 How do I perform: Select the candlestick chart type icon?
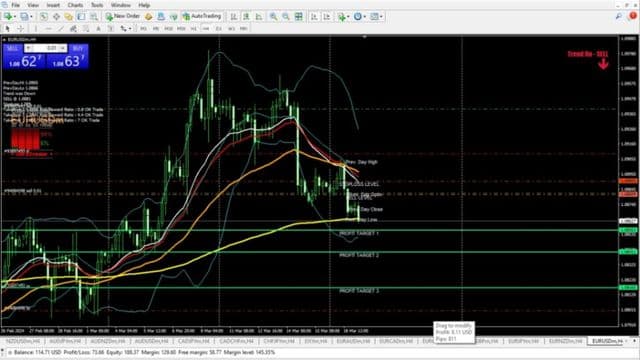(x=246, y=16)
